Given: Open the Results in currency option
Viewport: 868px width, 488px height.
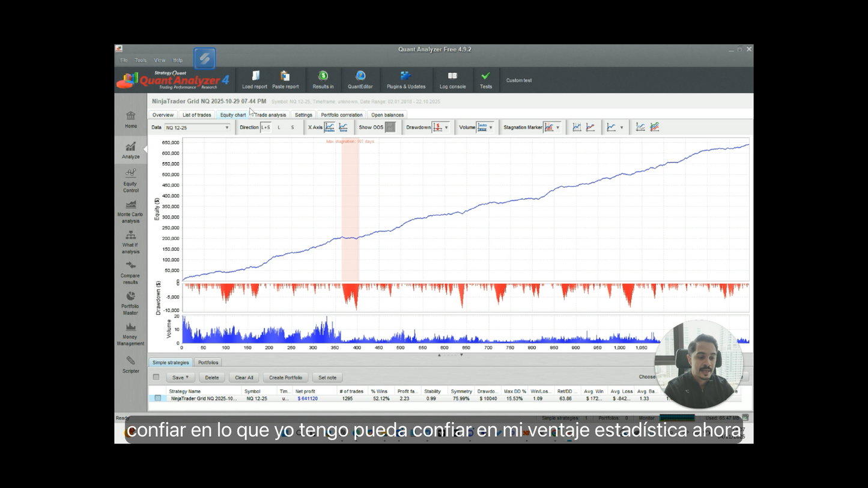Looking at the screenshot, I should click(323, 80).
